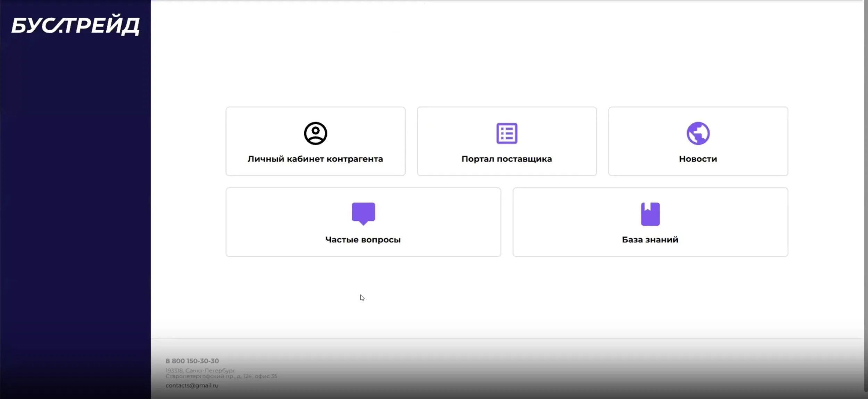Open the Портал поставщика text label

[x=507, y=159]
